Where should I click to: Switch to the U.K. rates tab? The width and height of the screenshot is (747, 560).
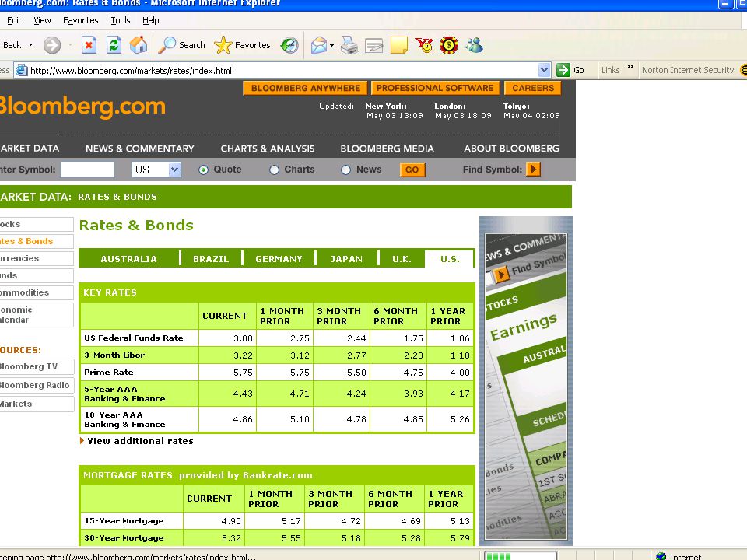point(402,258)
